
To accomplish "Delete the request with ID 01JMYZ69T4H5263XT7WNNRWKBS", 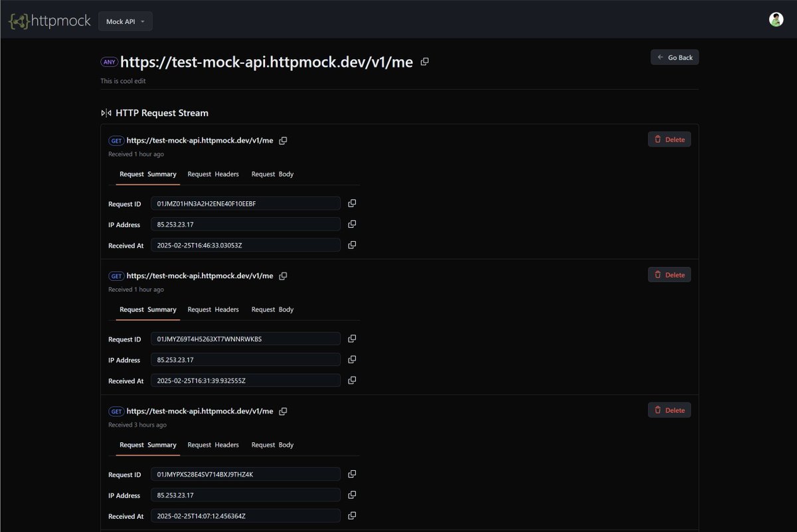I will click(x=669, y=275).
